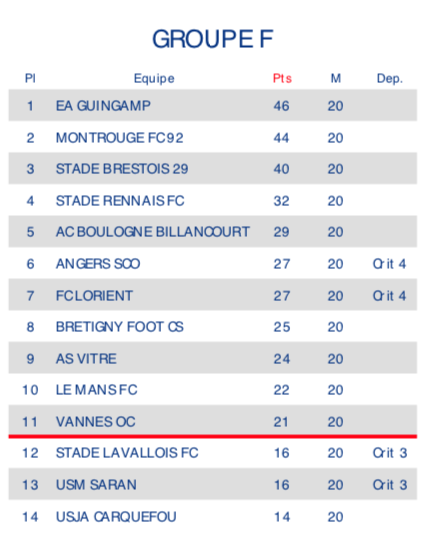Click the Equipe column header
Image resolution: width=428 pixels, height=534 pixels.
click(x=154, y=79)
